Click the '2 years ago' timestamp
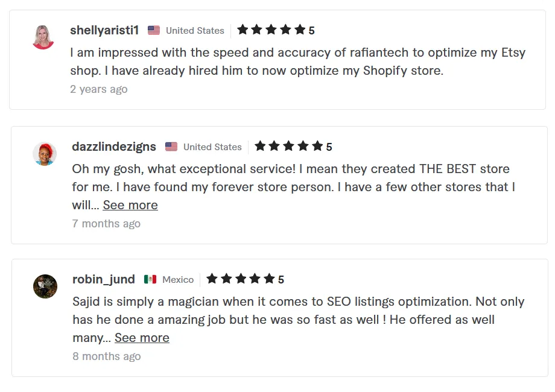555x392 pixels. pyautogui.click(x=98, y=89)
